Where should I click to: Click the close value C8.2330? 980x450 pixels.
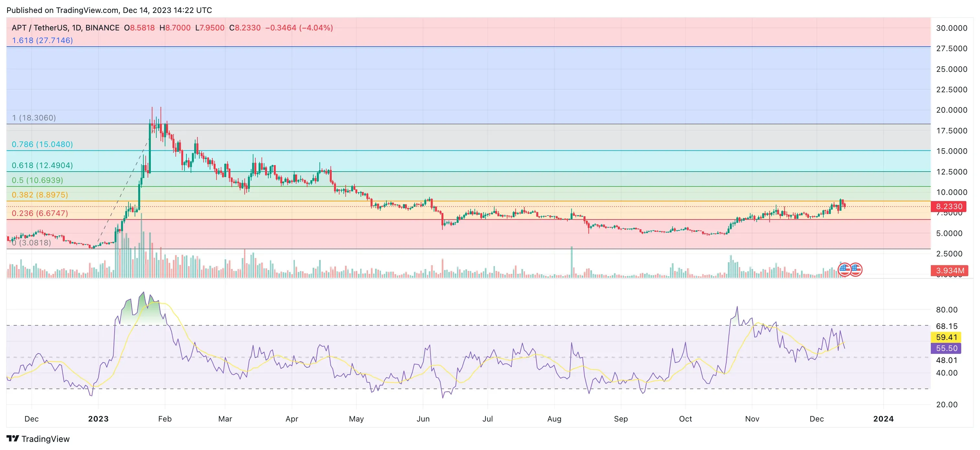tap(245, 28)
